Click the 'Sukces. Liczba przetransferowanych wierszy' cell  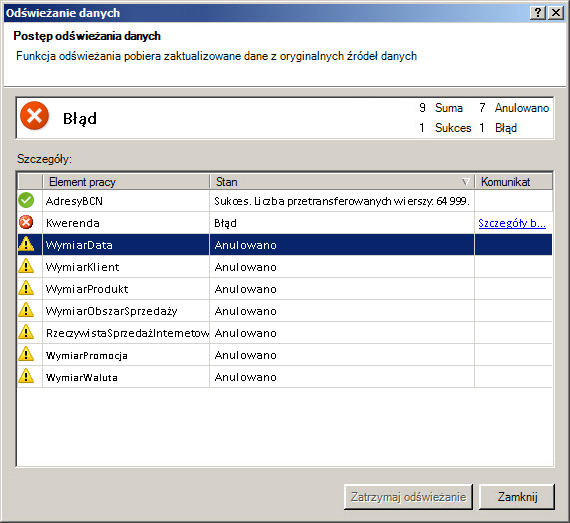pyautogui.click(x=342, y=201)
